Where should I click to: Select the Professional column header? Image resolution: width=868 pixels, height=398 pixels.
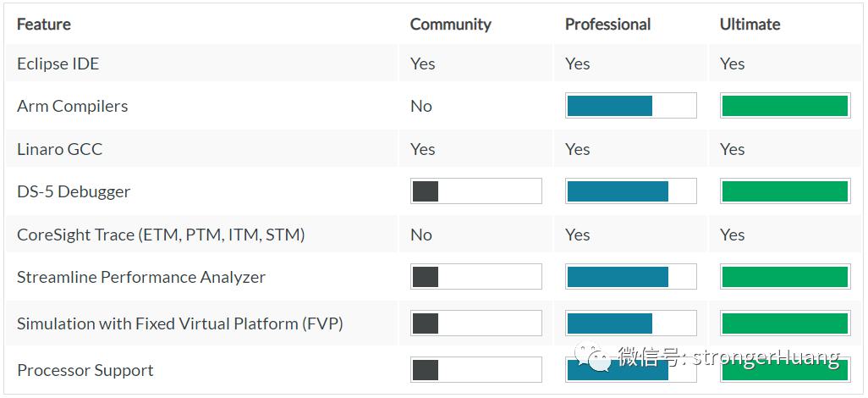[607, 25]
